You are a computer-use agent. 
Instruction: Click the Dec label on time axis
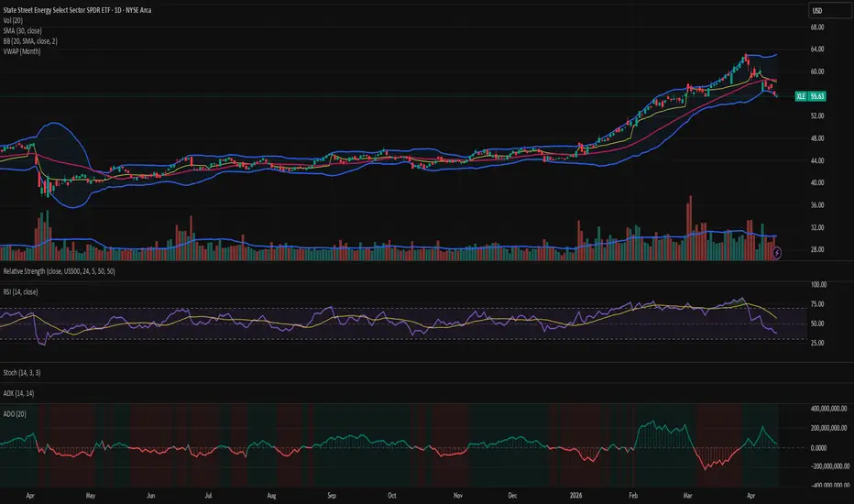pyautogui.click(x=512, y=495)
